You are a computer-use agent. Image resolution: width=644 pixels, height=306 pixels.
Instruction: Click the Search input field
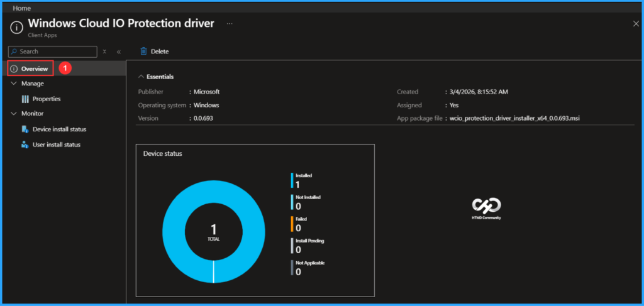click(x=53, y=52)
